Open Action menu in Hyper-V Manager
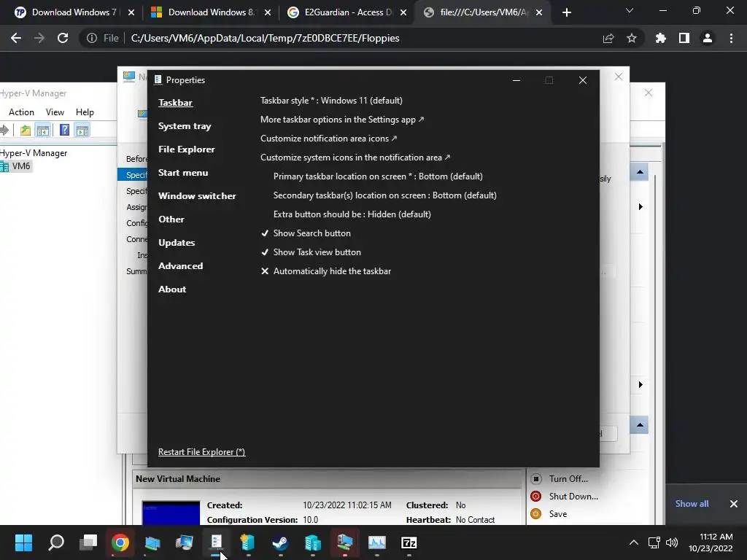This screenshot has width=747, height=560. pyautogui.click(x=21, y=112)
